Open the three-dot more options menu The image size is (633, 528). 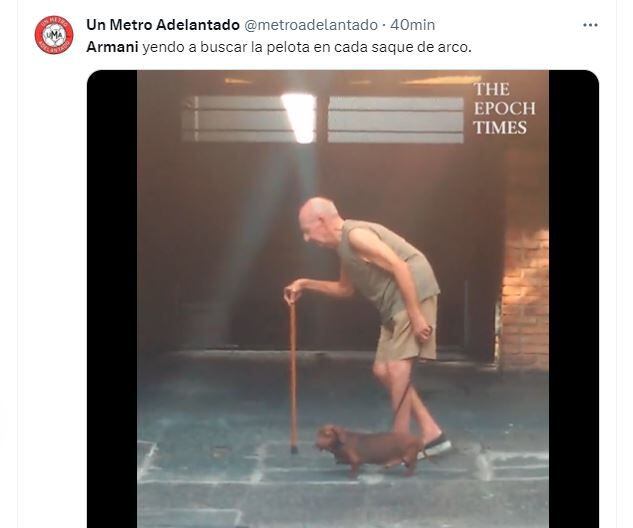[x=590, y=25]
